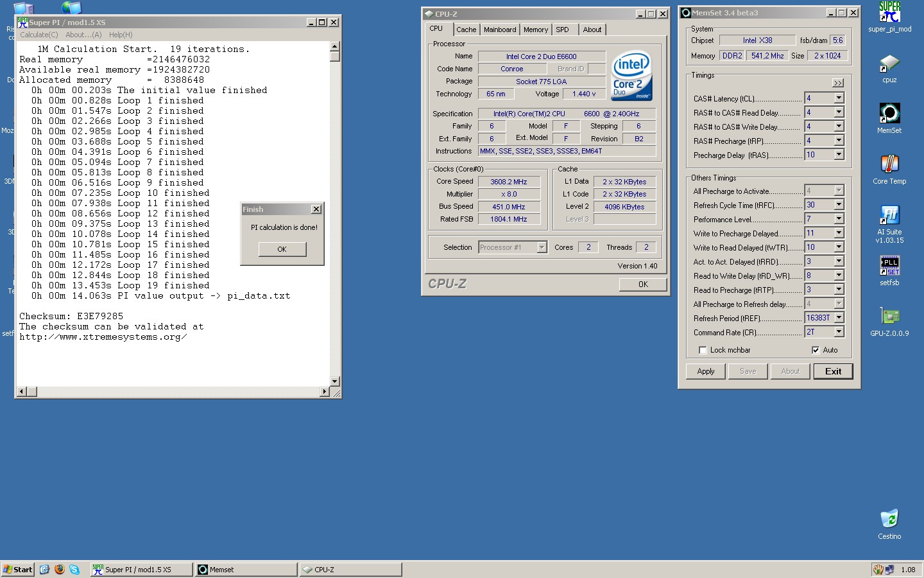Switch to the Mainboard tab in CPU-Z
Viewport: 924px width, 578px height.
(x=500, y=30)
